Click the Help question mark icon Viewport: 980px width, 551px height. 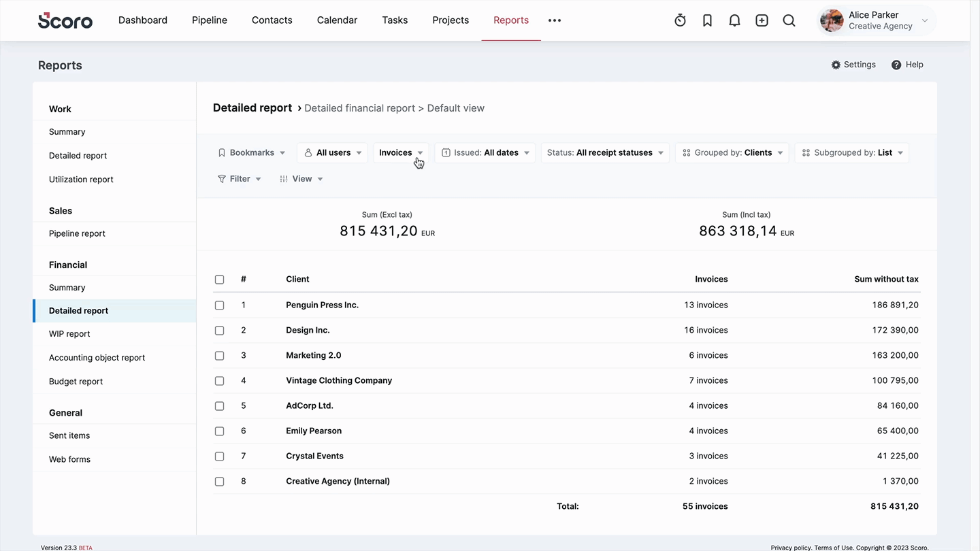tap(896, 65)
